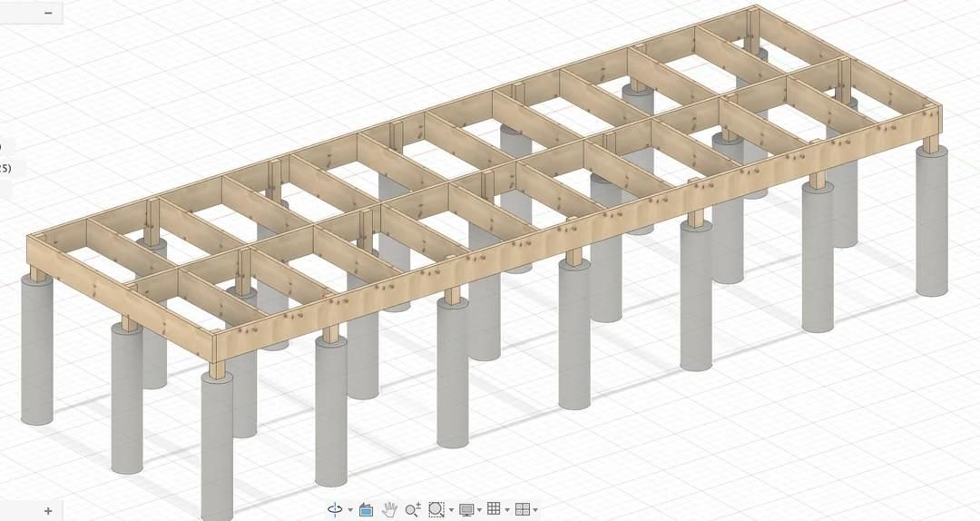Image resolution: width=980 pixels, height=521 pixels.
Task: Select the Orbit tool
Action: [x=335, y=509]
